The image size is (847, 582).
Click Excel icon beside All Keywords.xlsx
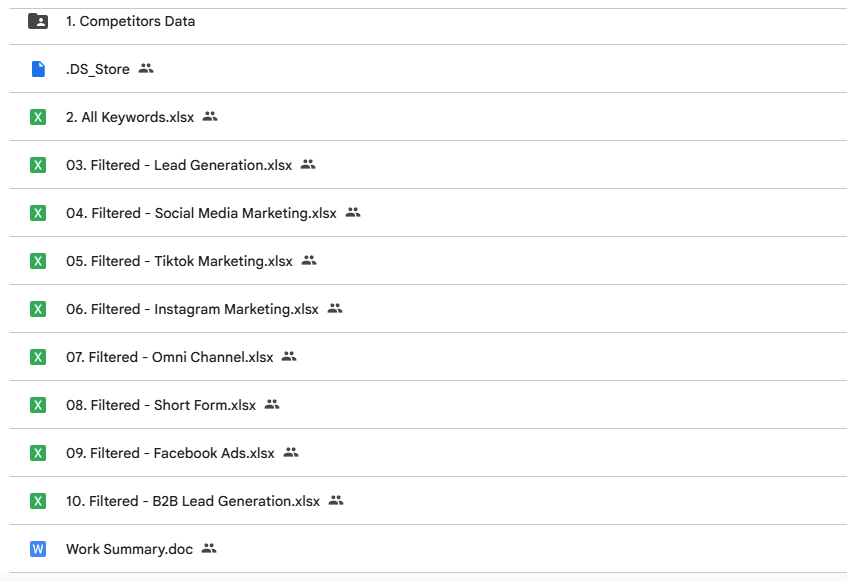click(38, 117)
